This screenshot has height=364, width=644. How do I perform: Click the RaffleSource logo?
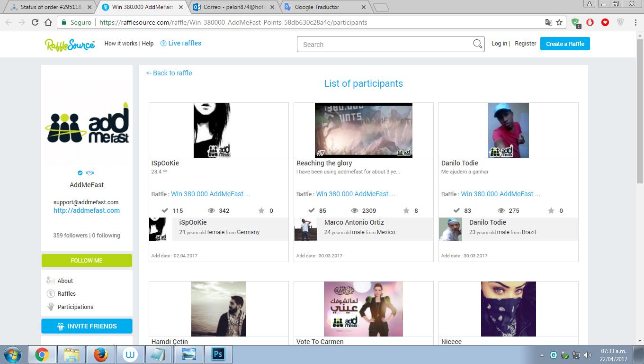click(70, 44)
